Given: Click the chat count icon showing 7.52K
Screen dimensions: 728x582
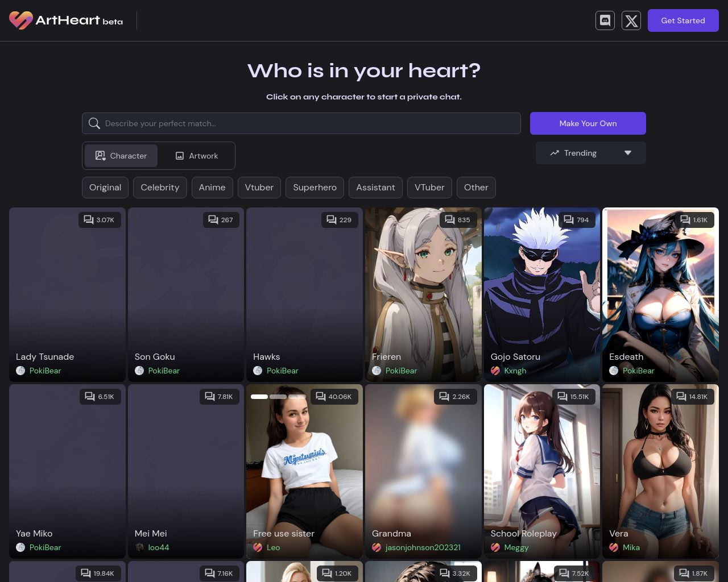Looking at the screenshot, I should 564,573.
